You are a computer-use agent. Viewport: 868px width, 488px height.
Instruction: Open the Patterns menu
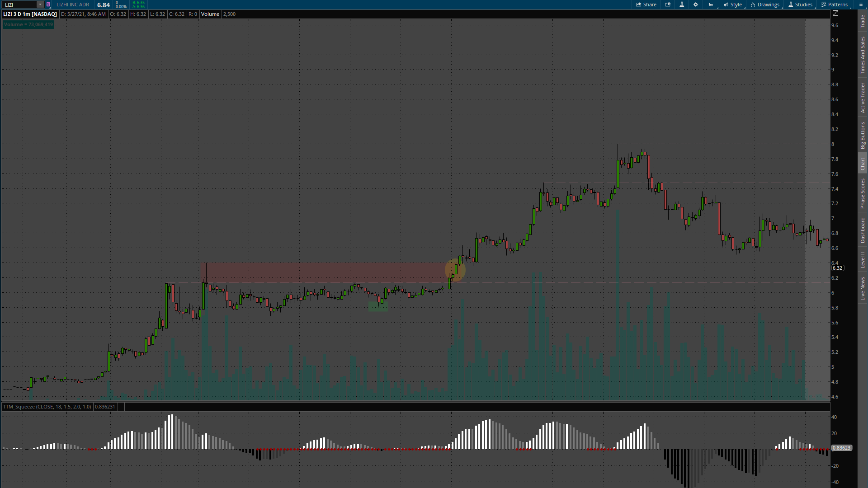pos(835,5)
